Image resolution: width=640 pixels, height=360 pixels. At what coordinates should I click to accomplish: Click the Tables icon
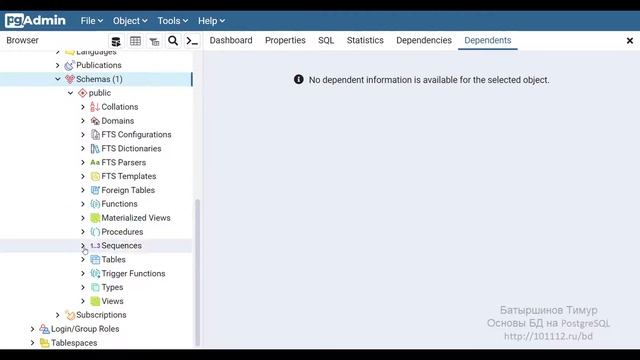(95, 260)
